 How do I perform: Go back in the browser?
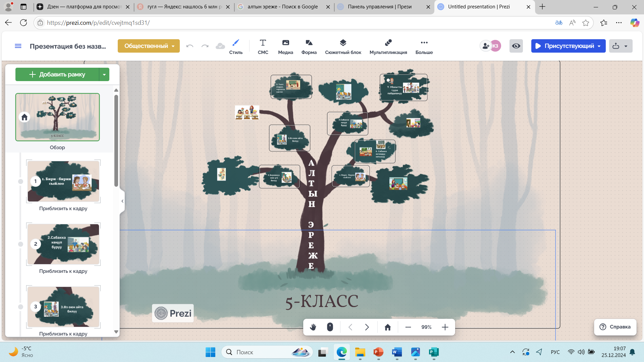(x=8, y=22)
